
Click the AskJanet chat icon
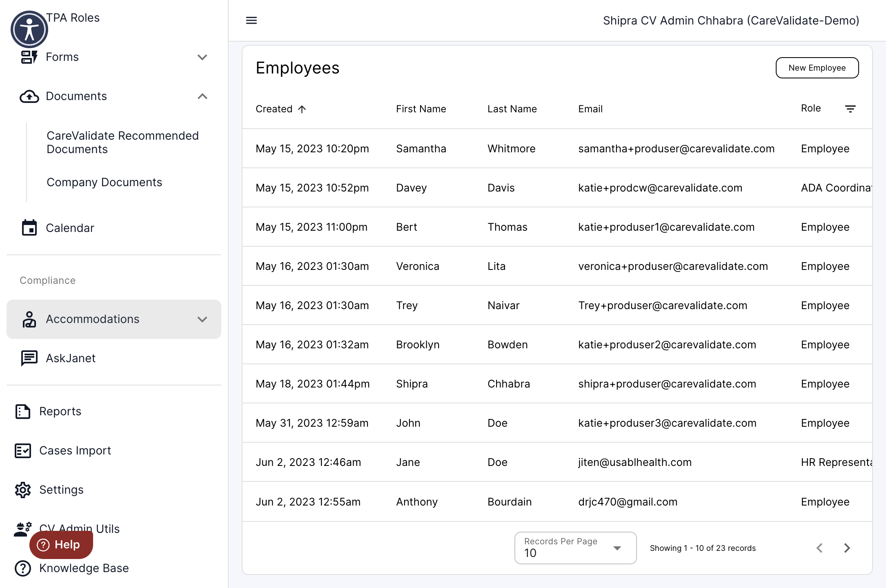29,359
